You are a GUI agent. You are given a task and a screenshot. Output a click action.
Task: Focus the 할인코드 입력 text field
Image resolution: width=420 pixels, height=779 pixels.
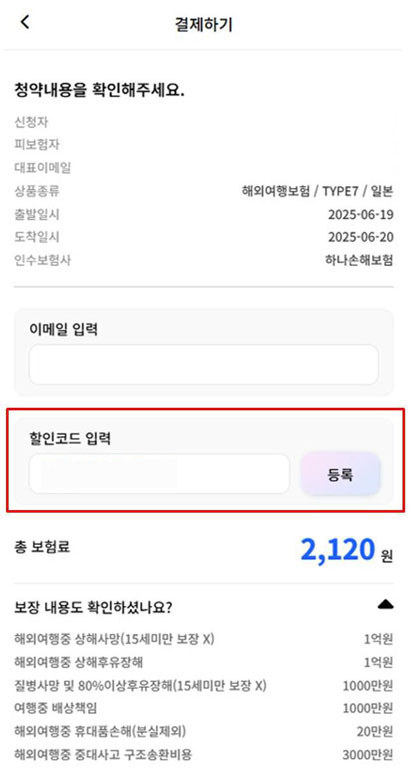159,473
